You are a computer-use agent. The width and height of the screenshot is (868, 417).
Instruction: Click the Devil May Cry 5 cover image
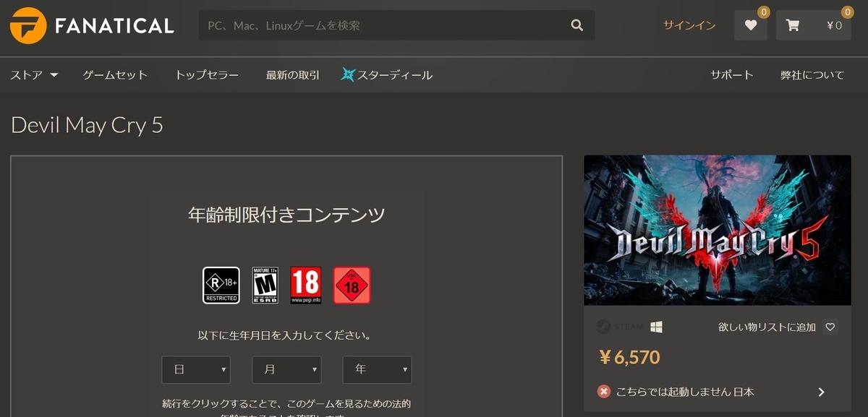[x=718, y=230]
